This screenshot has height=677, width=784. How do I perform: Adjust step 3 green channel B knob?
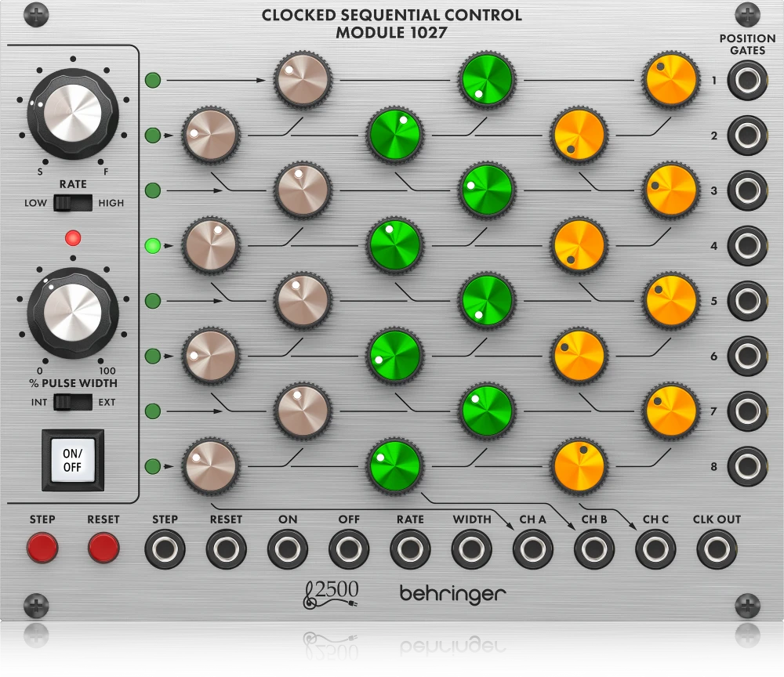click(487, 190)
